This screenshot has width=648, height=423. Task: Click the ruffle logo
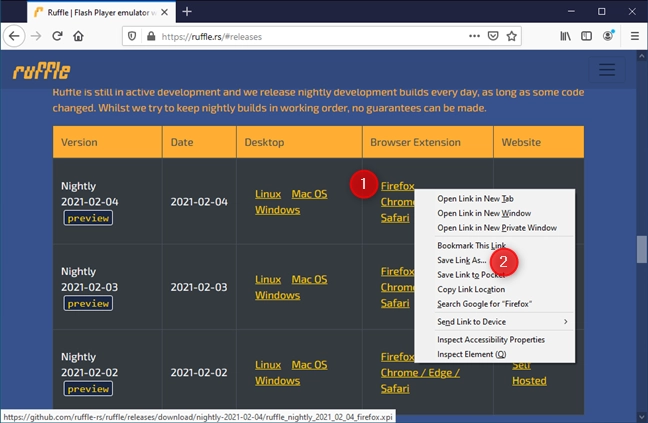click(41, 71)
